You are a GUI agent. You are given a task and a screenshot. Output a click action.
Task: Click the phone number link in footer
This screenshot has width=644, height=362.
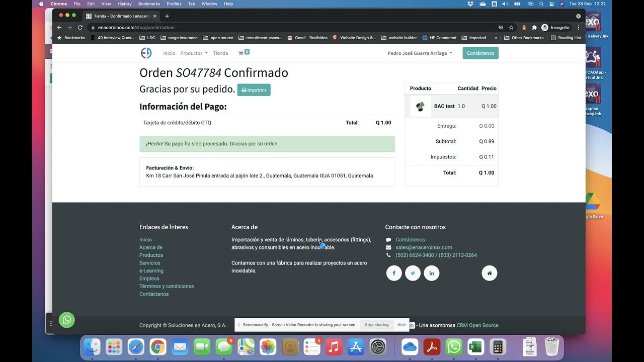point(436,255)
